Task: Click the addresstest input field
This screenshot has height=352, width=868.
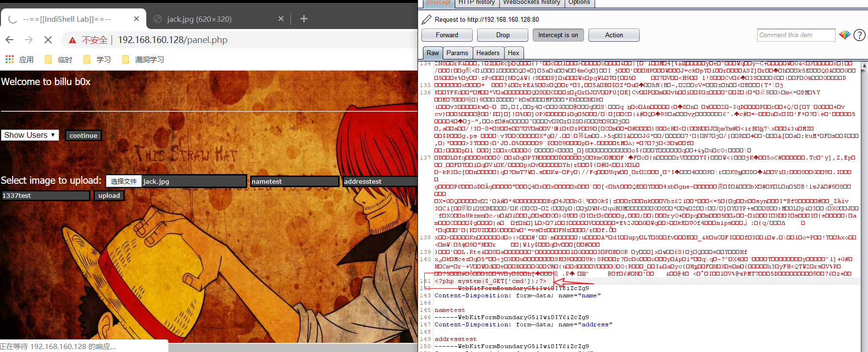Action: [x=380, y=181]
